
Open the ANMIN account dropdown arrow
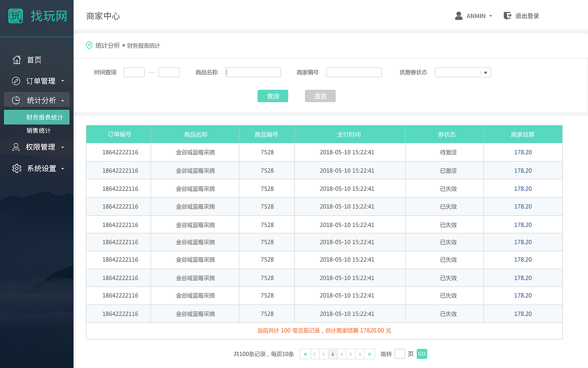point(491,16)
